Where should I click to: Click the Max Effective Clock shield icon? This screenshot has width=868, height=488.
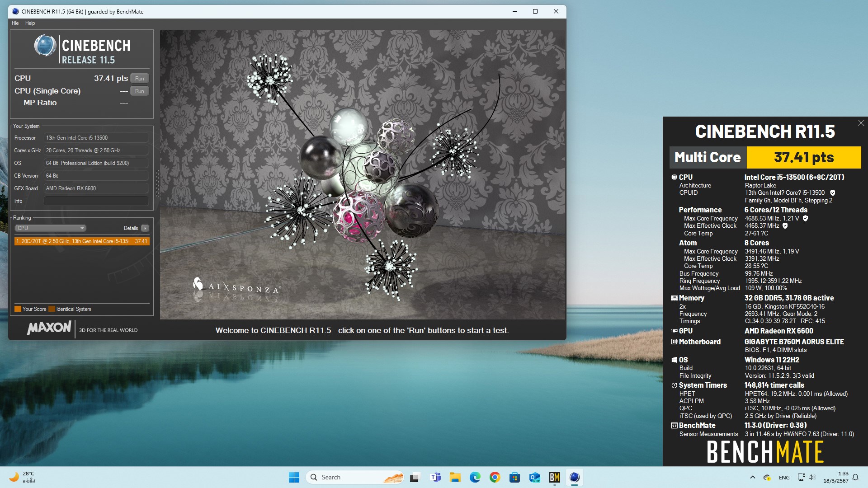point(785,225)
